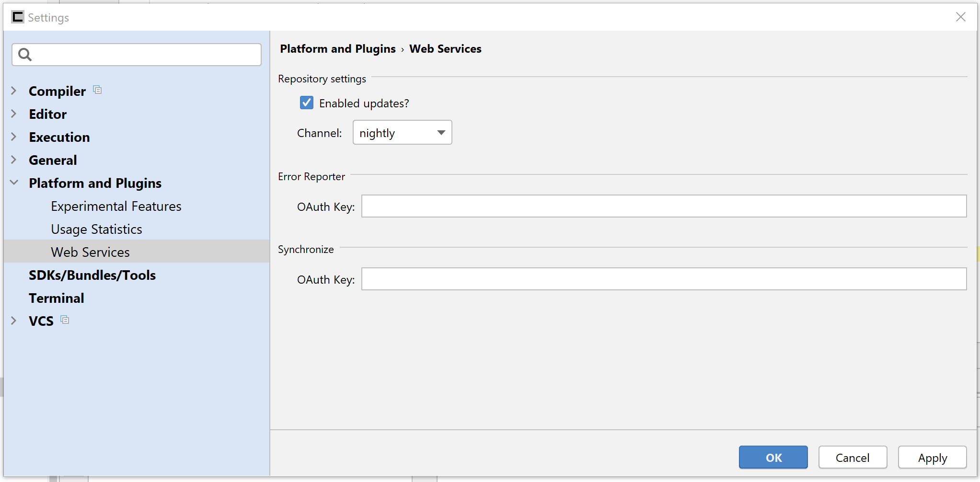The image size is (980, 482).
Task: Click the Compiler project-level settings icon
Action: click(x=97, y=90)
